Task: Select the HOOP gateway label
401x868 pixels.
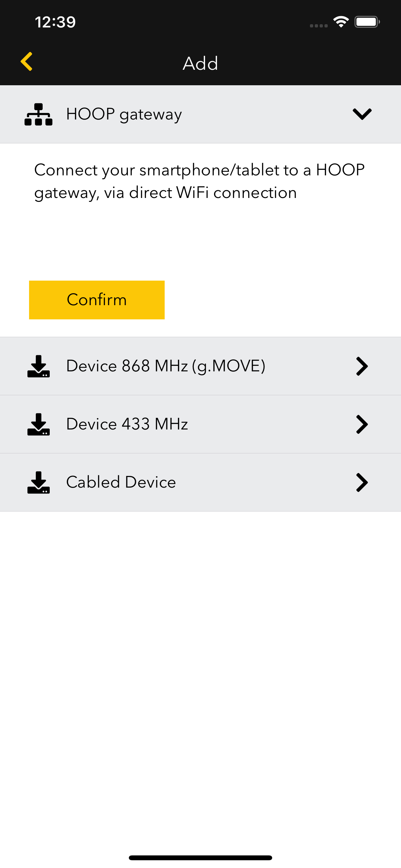Action: (124, 114)
